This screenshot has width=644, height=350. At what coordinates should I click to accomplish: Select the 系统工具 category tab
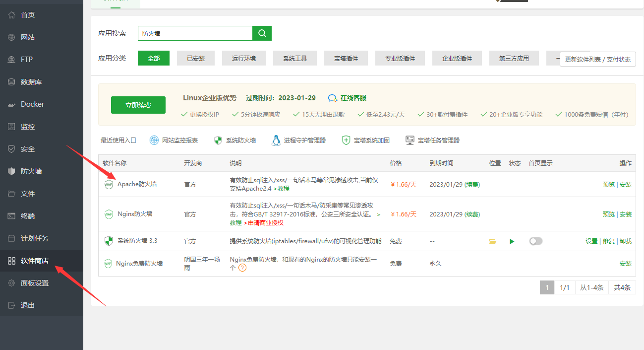coord(295,58)
